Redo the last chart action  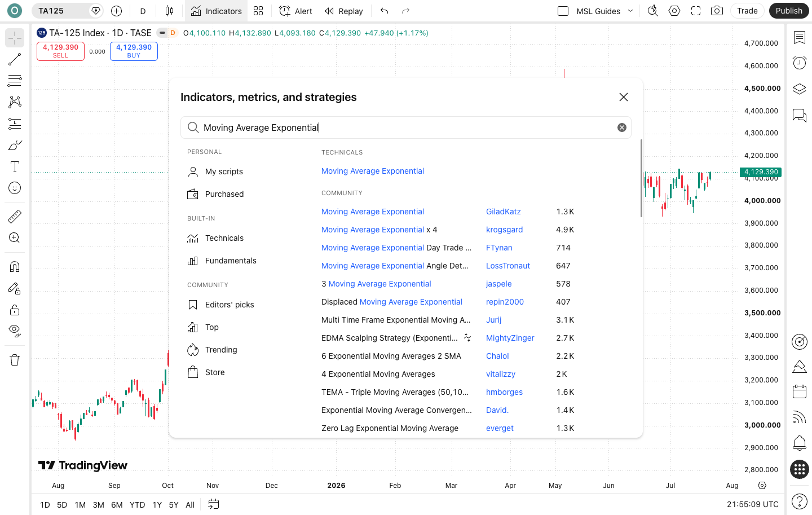point(405,11)
